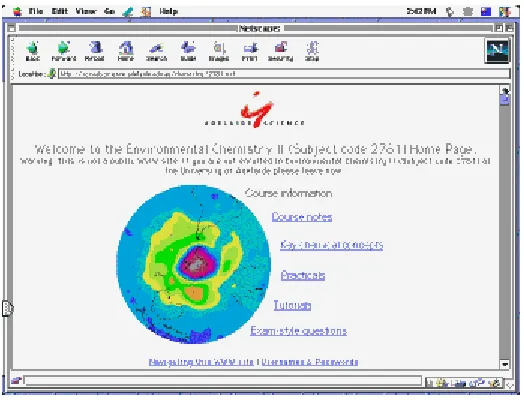This screenshot has width=524, height=402.
Task: Stop loading with the Stop button
Action: click(312, 51)
